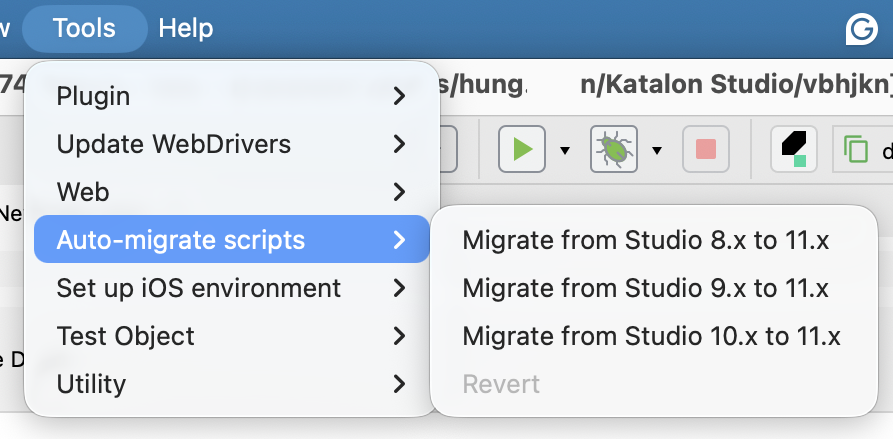This screenshot has width=893, height=439.
Task: Expand the Set up iOS environment chevron
Action: point(400,288)
